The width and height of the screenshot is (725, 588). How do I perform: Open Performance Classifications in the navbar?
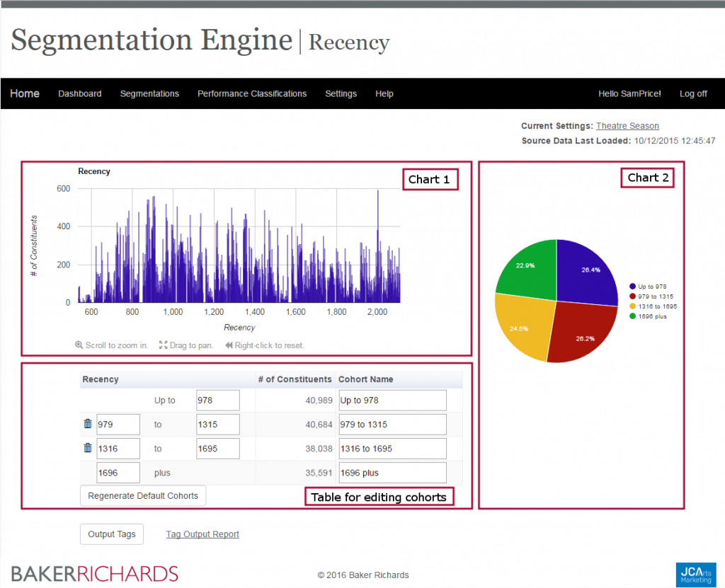(252, 93)
